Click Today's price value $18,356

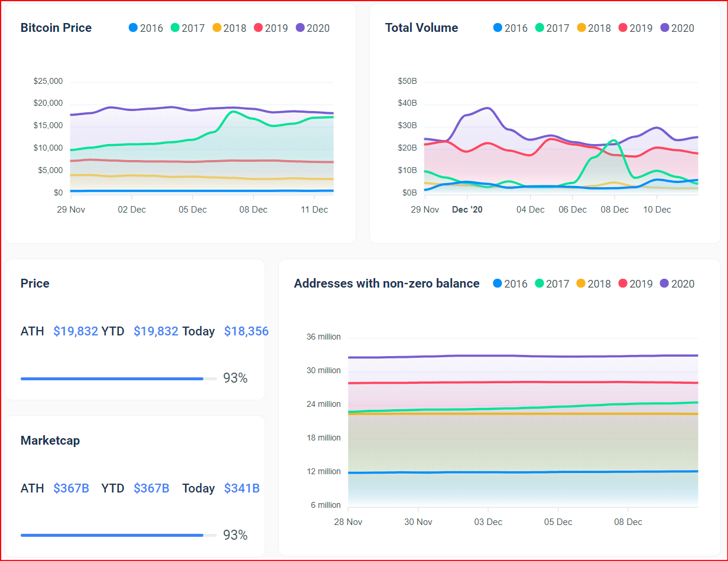(x=246, y=331)
